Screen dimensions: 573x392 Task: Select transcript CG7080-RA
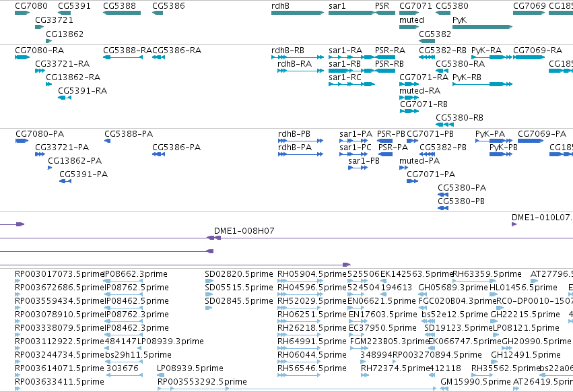coord(40,50)
